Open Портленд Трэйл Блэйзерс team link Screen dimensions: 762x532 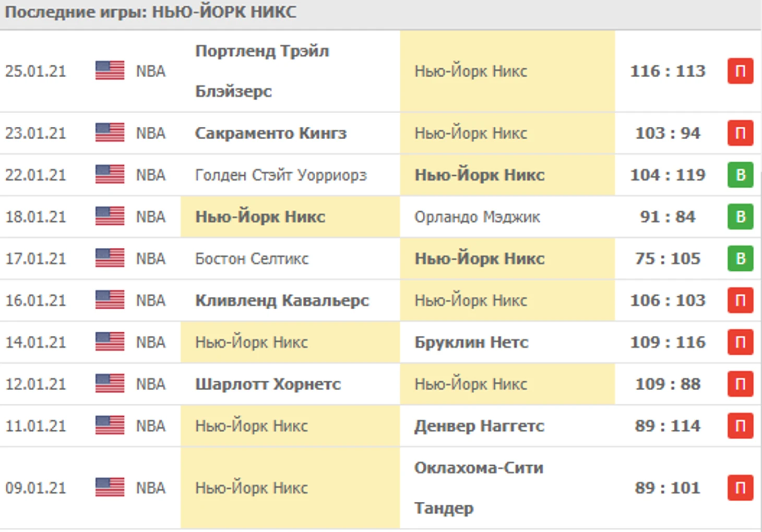coord(262,71)
